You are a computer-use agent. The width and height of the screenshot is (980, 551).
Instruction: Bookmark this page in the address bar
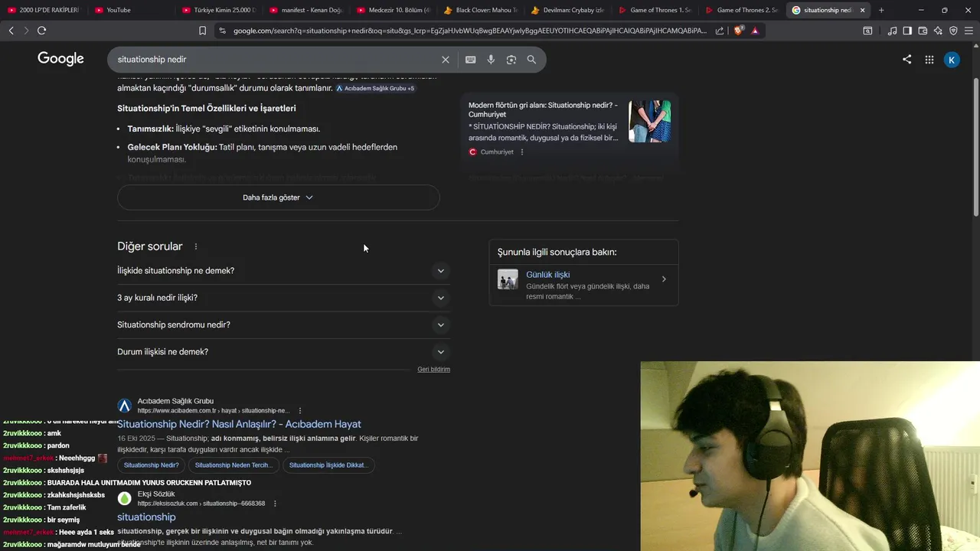(x=202, y=31)
